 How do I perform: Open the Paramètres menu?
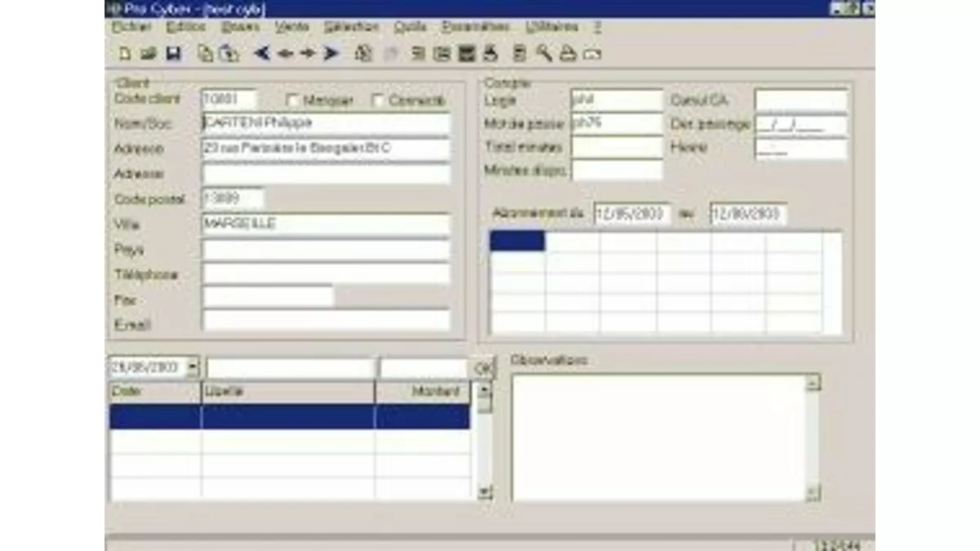point(475,27)
